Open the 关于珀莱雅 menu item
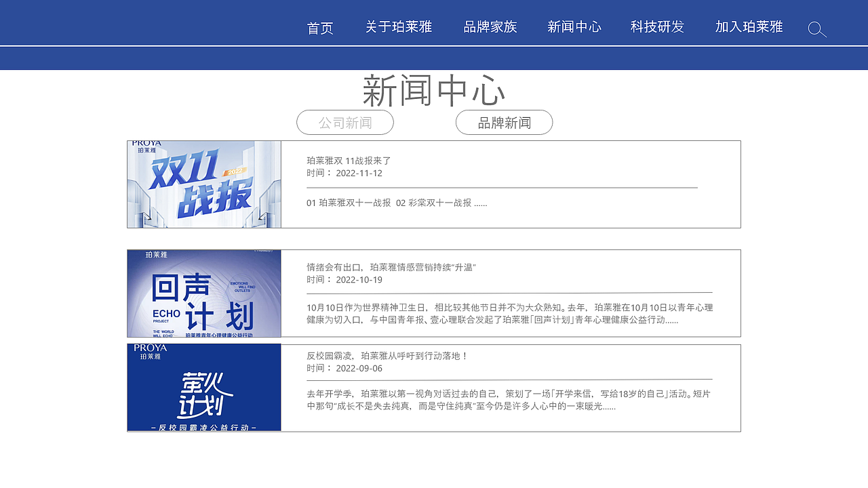Image resolution: width=868 pixels, height=488 pixels. tap(399, 27)
